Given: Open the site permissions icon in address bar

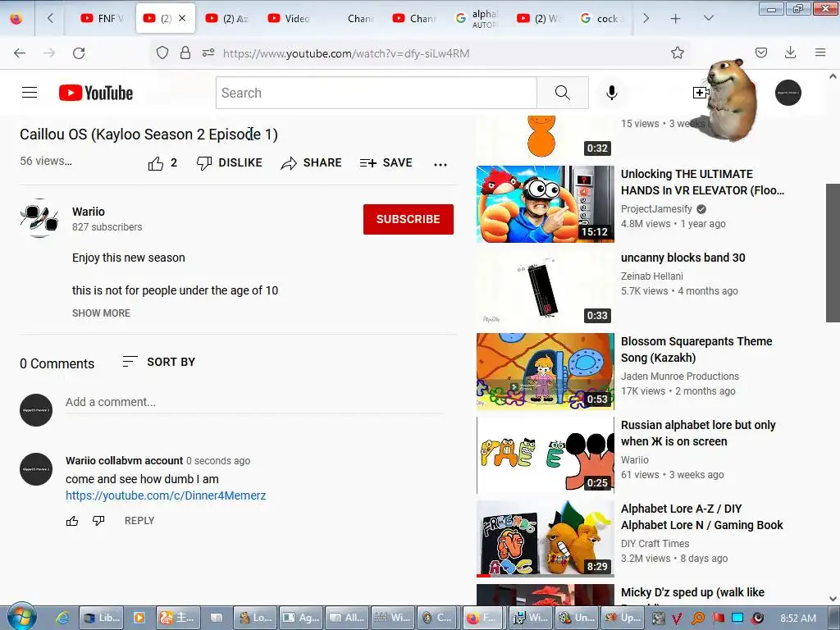Looking at the screenshot, I should [208, 52].
